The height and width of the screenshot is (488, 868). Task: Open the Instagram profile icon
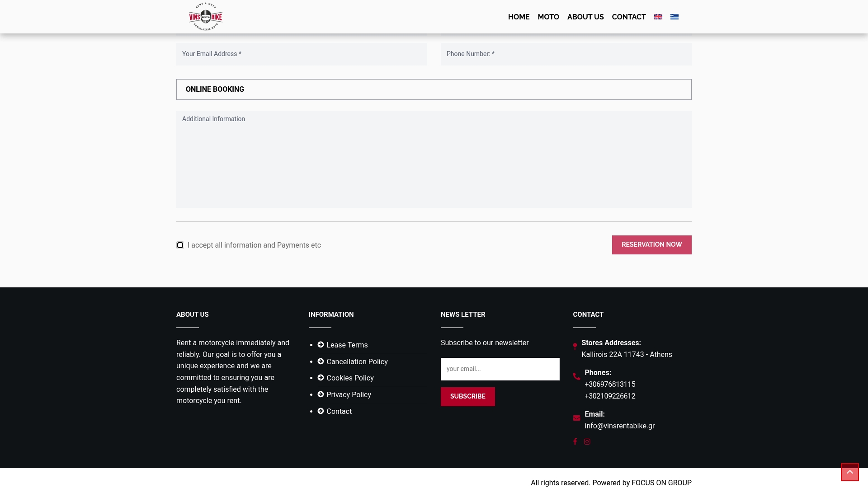587,442
